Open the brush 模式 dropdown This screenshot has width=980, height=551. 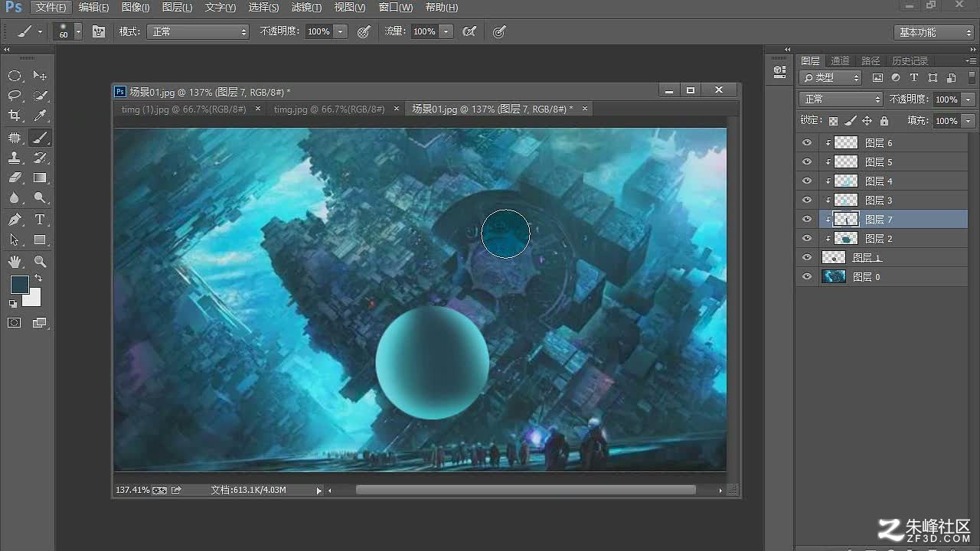198,31
